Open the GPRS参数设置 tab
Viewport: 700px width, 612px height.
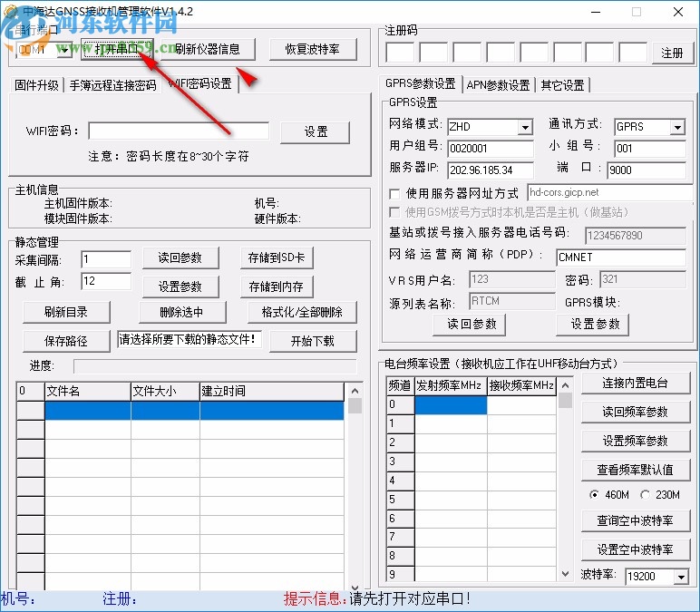[420, 83]
